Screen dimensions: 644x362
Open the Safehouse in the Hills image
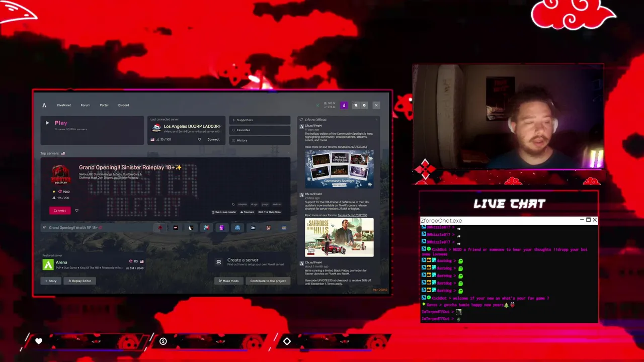339,237
